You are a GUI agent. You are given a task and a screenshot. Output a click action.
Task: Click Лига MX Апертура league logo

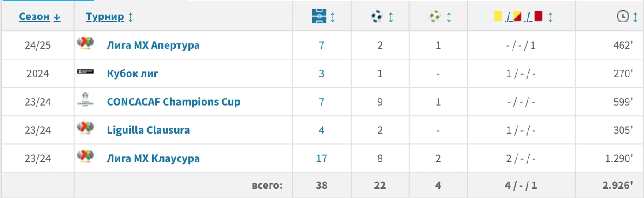tap(85, 44)
